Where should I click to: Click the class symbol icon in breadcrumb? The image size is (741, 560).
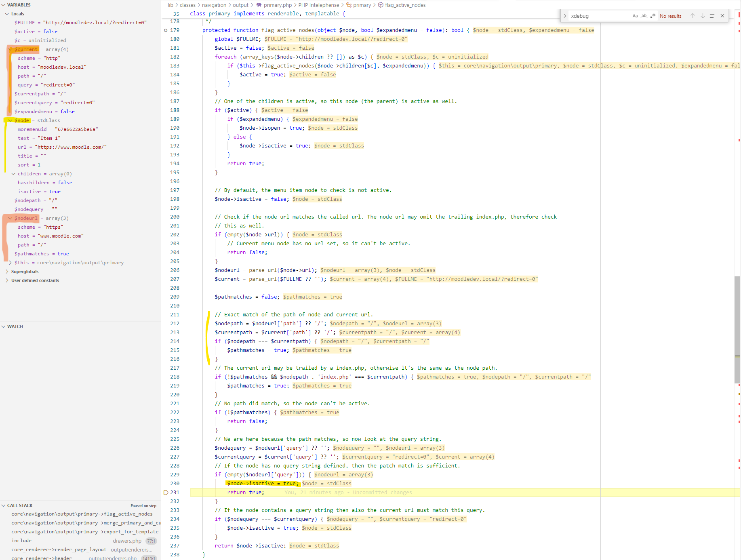349,5
